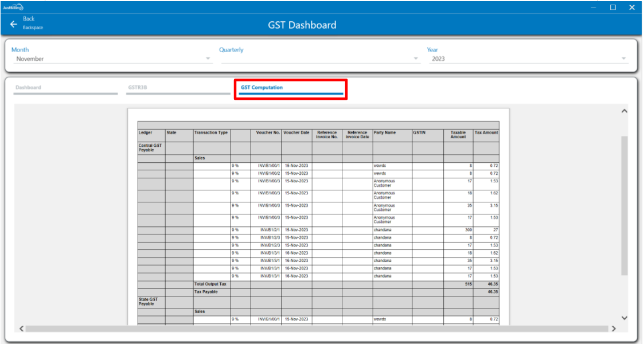Image resolution: width=644 pixels, height=344 pixels.
Task: Click the back arrow icon
Action: click(14, 24)
